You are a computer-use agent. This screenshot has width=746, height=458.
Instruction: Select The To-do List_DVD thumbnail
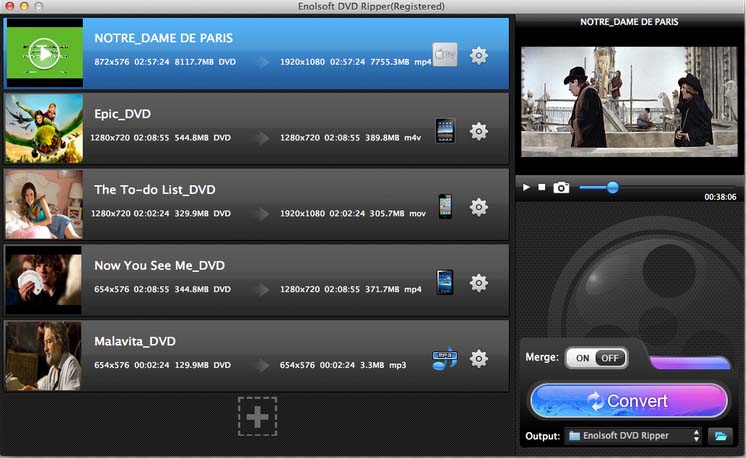click(44, 205)
